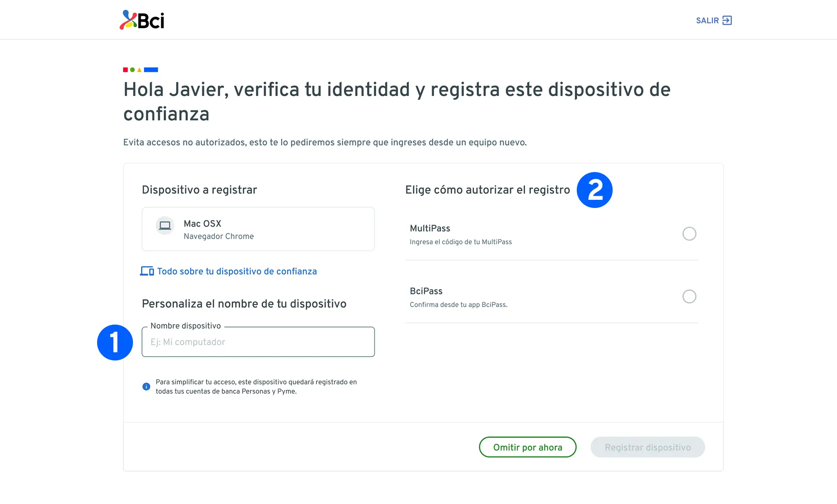Click the blue info icon near Para simplificar

tap(146, 387)
